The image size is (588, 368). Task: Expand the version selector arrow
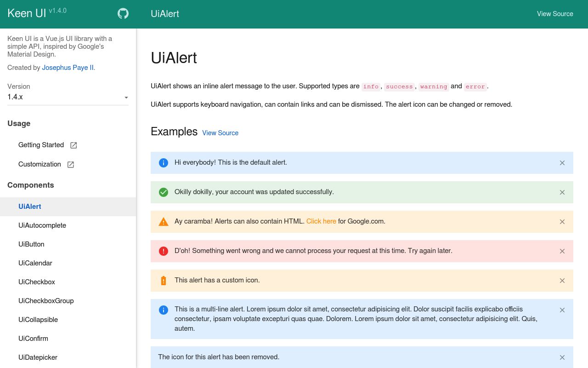(126, 98)
